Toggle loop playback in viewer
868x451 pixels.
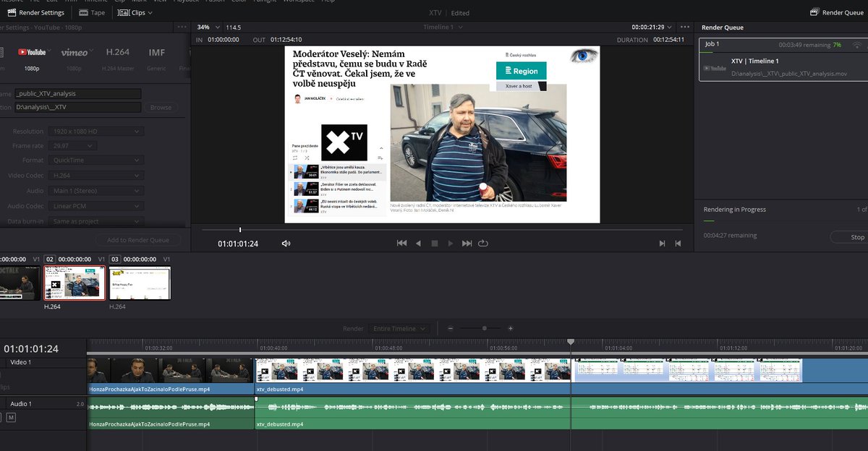point(483,244)
